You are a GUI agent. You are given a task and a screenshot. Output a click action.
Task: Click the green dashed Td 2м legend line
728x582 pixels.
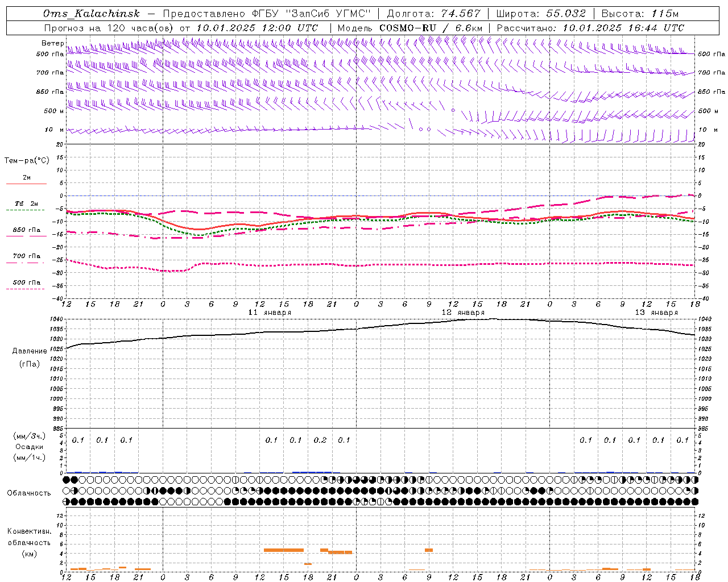coord(25,210)
